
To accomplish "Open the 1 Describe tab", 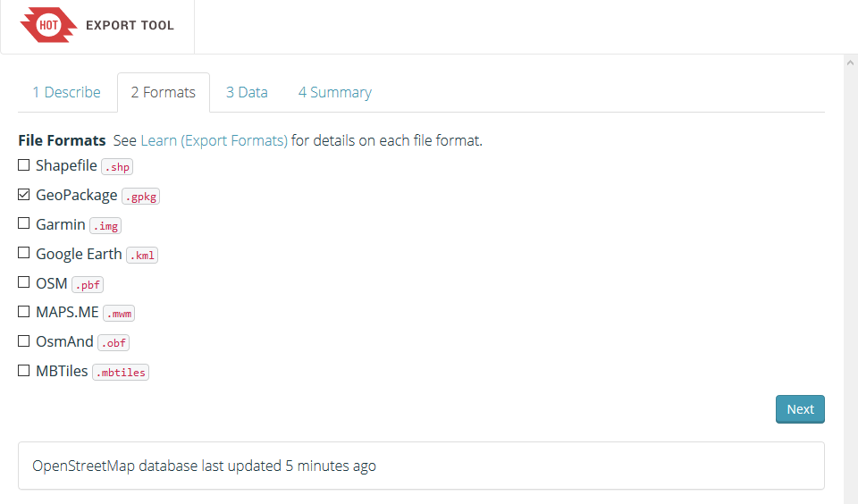I will tap(66, 92).
